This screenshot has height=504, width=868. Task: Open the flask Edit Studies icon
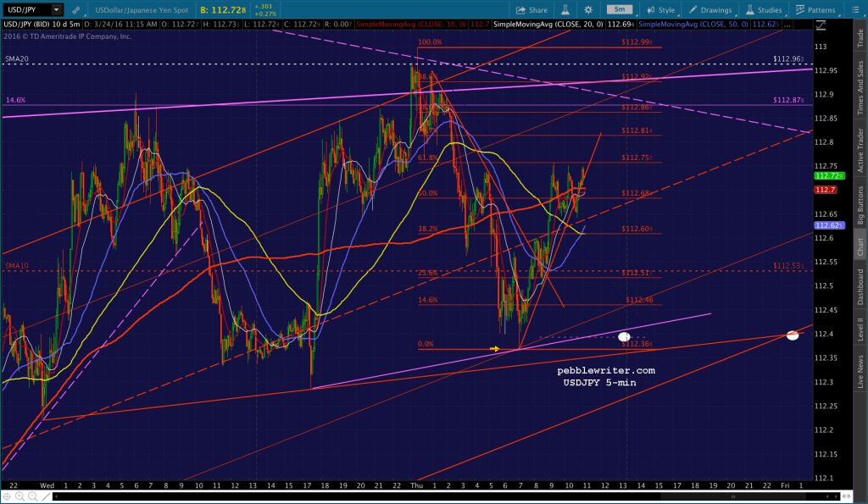[565, 10]
